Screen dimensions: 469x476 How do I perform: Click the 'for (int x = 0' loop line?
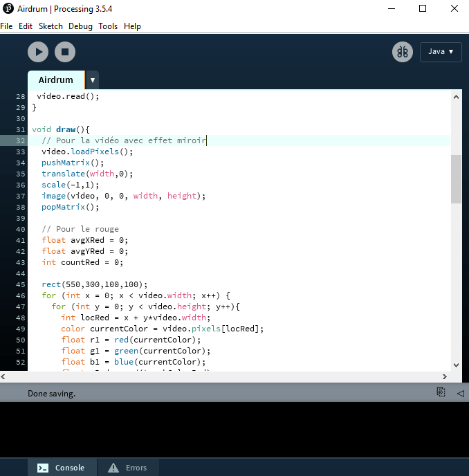136,295
